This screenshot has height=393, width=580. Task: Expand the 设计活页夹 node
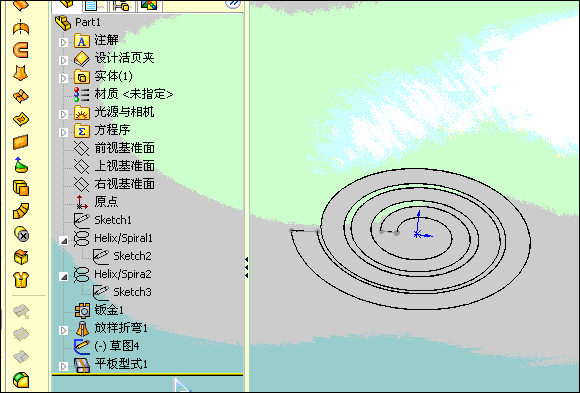64,60
